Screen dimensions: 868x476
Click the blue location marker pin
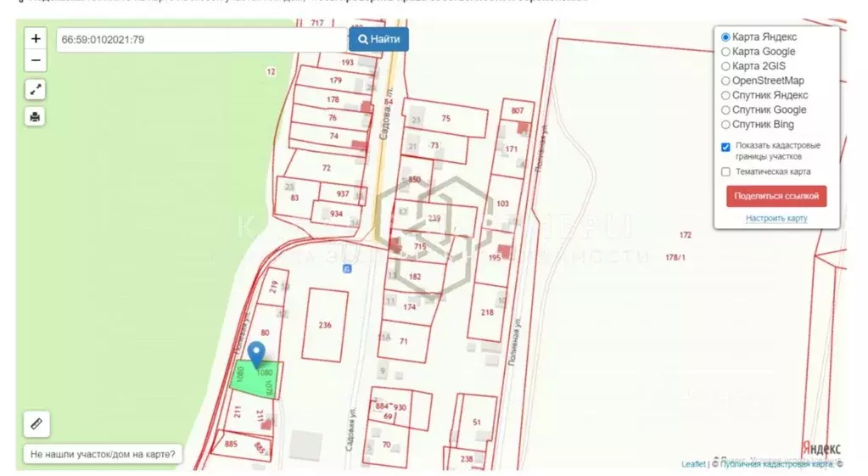[x=255, y=354]
